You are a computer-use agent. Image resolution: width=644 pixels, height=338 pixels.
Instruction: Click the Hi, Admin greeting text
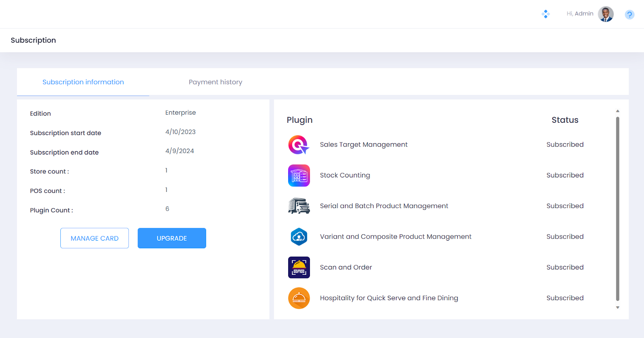pyautogui.click(x=580, y=14)
